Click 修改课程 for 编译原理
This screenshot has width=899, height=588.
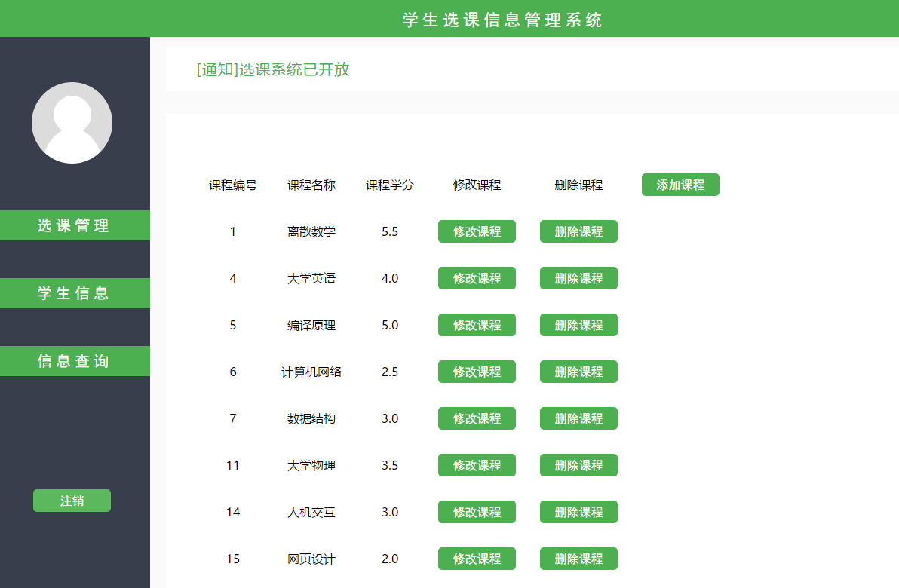tap(477, 325)
